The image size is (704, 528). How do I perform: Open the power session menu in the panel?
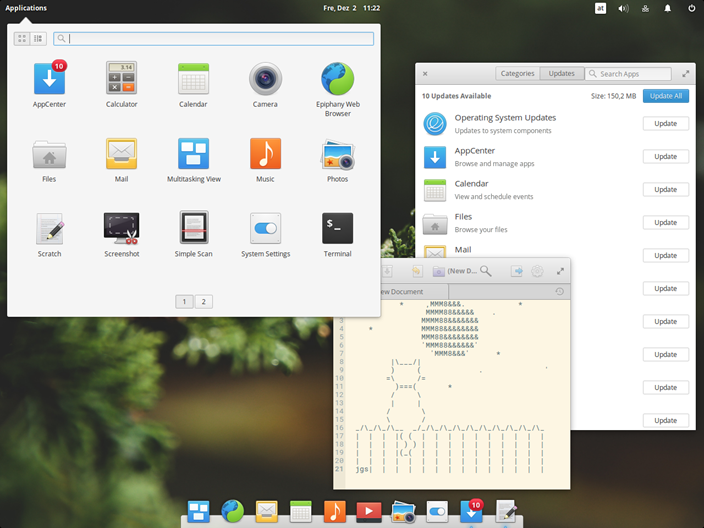point(691,8)
